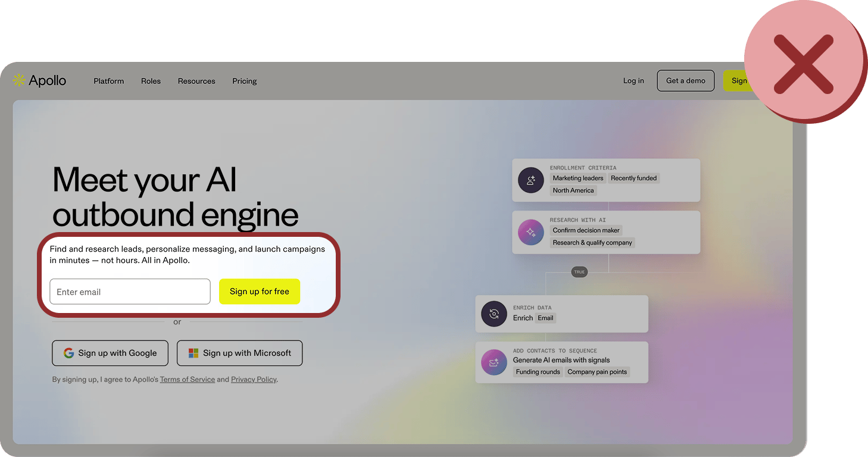This screenshot has height=457, width=868.
Task: Select the Recently funded tag
Action: (634, 178)
